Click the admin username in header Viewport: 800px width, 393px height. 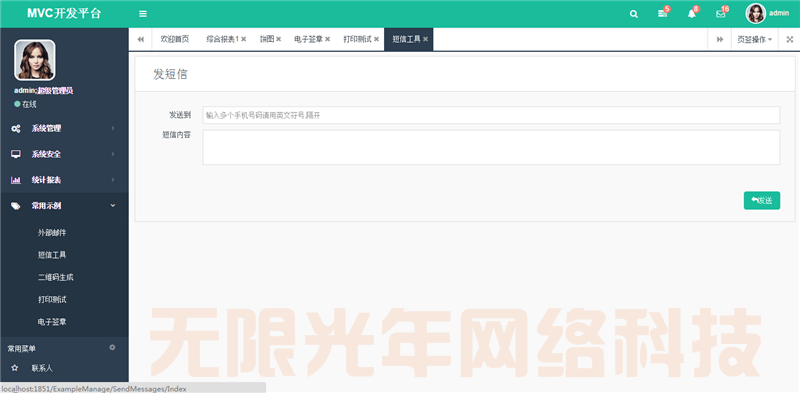coord(779,14)
